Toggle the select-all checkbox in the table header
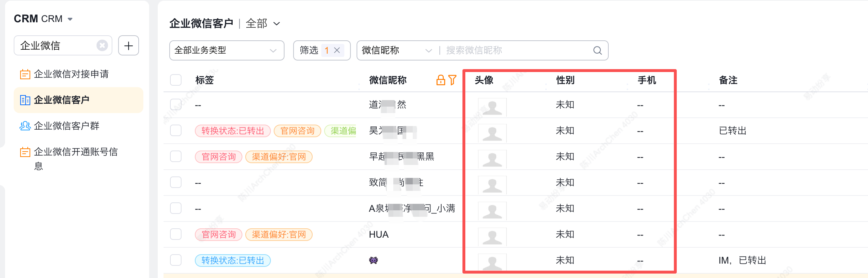 pos(176,80)
